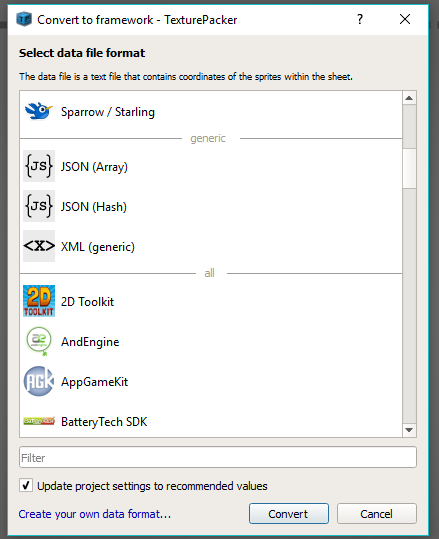The image size is (439, 539).
Task: Select the JSON (Hash) list entry label
Action: point(94,207)
